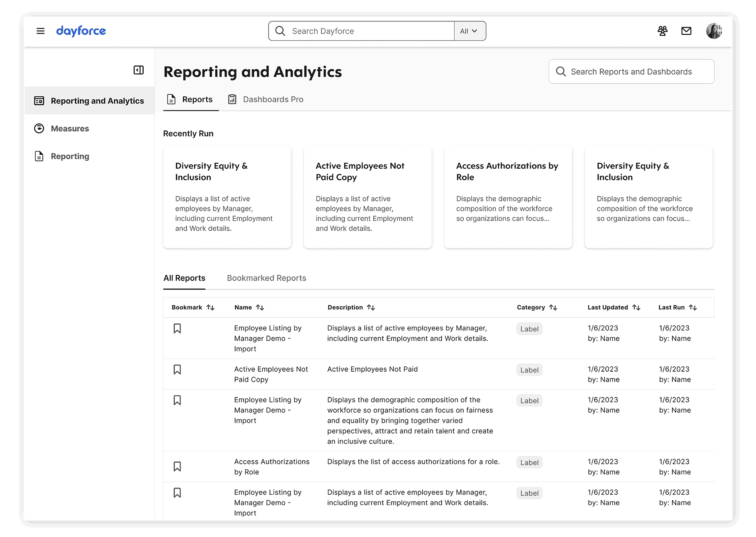Select Reporting and Analytics in the sidebar
The image size is (756, 537).
coord(89,101)
